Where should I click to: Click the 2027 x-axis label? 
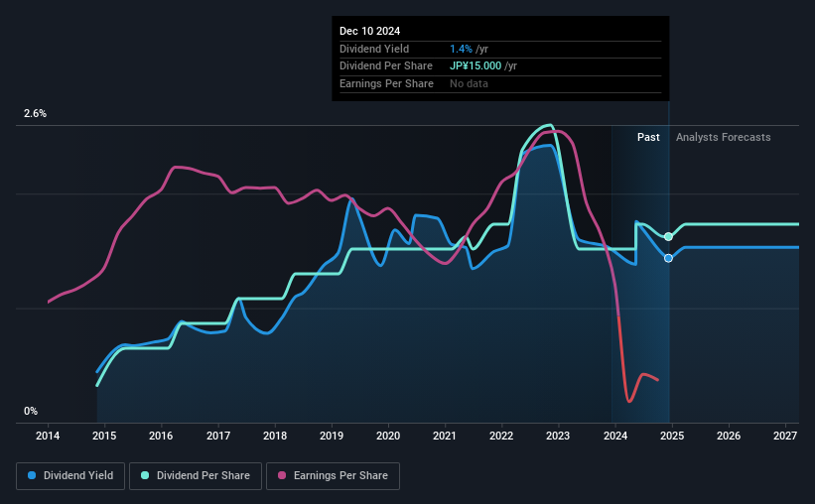pos(785,436)
